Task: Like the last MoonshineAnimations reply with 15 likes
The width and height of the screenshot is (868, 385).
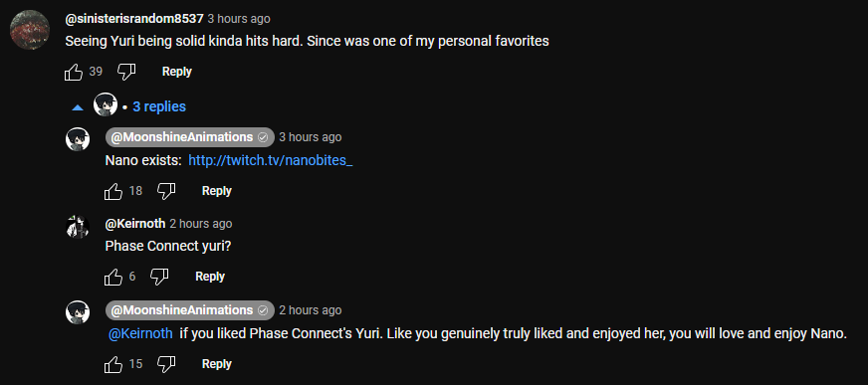Action: tap(112, 364)
